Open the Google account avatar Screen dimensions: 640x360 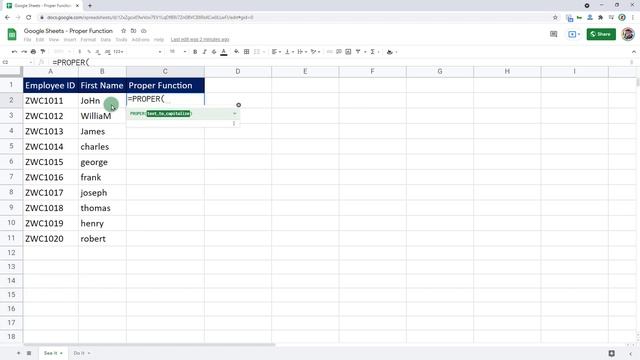[628, 34]
